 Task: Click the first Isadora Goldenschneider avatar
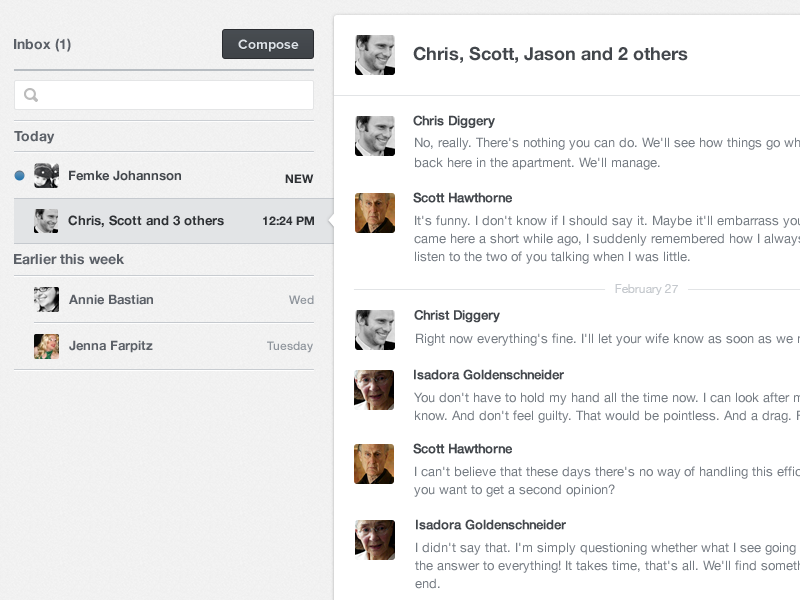point(375,390)
